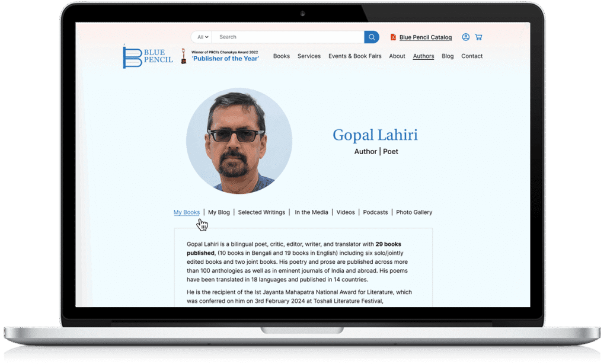Image resolution: width=607 pixels, height=364 pixels.
Task: Expand the All category dropdown in search
Action: pyautogui.click(x=202, y=37)
